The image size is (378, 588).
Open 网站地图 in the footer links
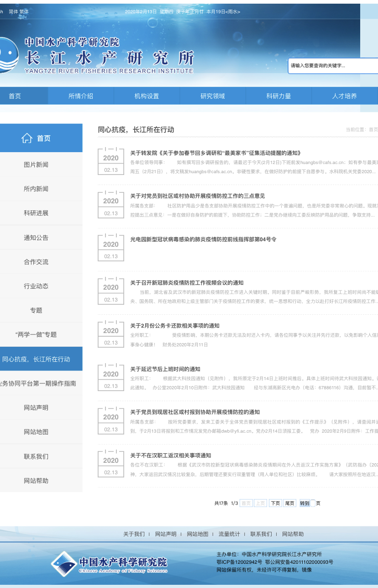point(198,534)
